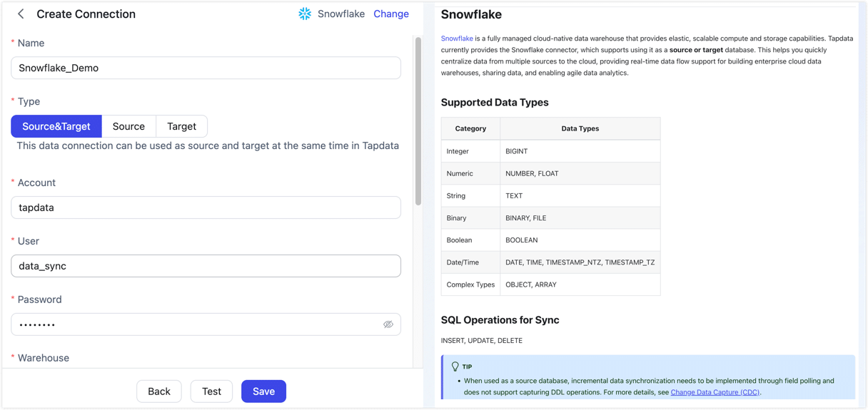Open the Change Data Capture (CDC) link
This screenshot has height=410, width=868.
point(715,392)
